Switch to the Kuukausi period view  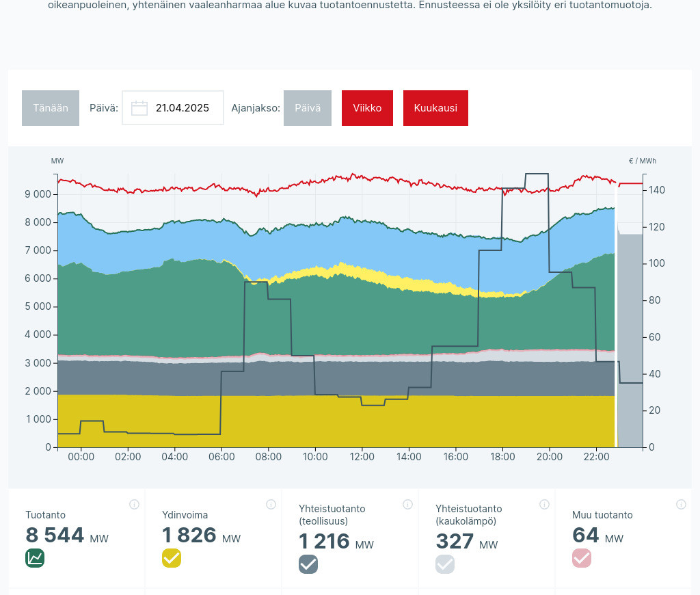435,108
